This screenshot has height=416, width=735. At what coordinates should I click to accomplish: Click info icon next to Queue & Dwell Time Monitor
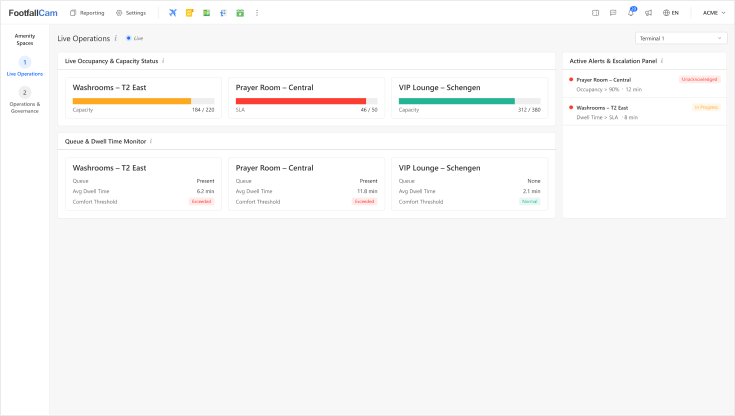(x=150, y=141)
